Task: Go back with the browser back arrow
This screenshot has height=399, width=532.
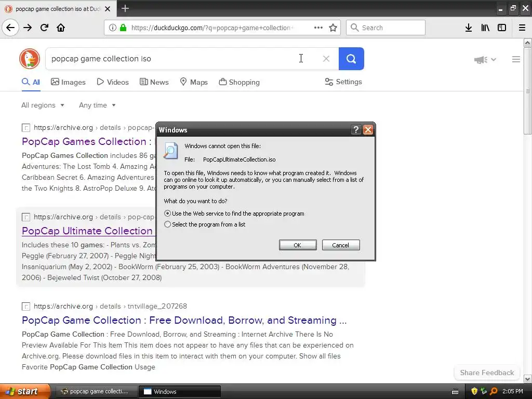Action: (10, 28)
